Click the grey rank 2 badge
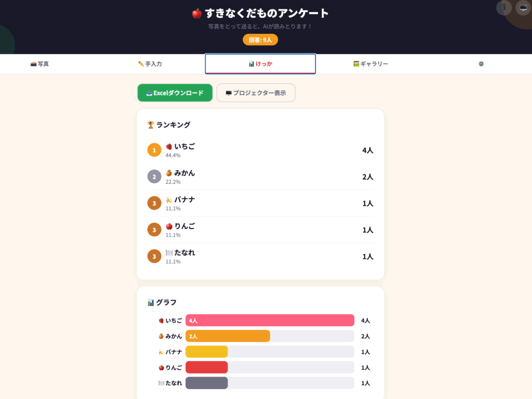The width and height of the screenshot is (532, 399). tap(154, 177)
